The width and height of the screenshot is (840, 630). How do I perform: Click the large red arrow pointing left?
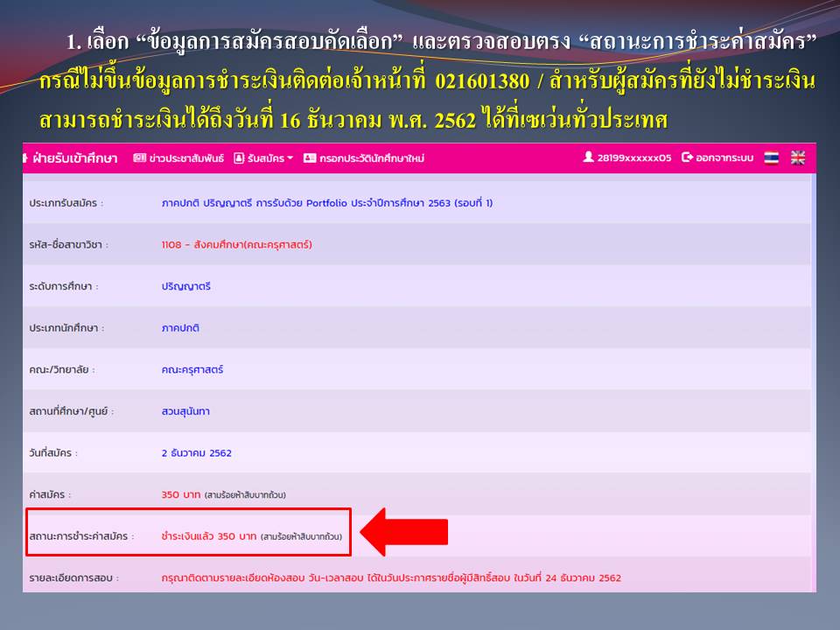click(x=404, y=532)
